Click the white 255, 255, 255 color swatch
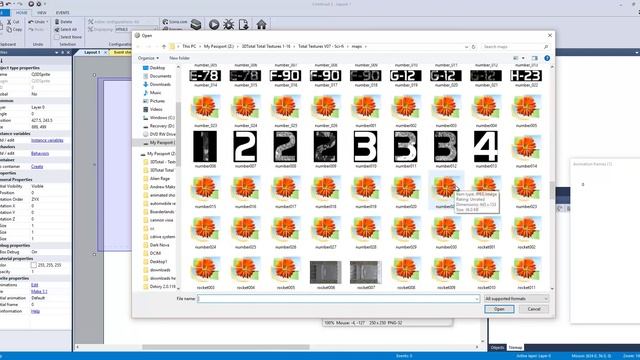 coord(34,265)
